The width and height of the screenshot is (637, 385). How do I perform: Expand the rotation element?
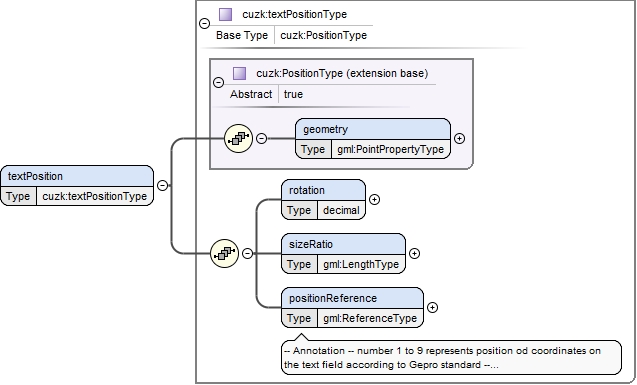click(x=375, y=199)
